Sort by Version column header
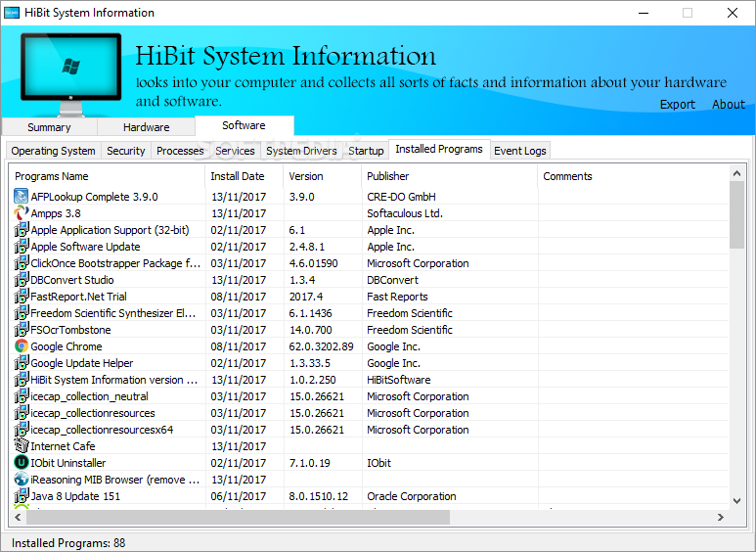Screen dimensions: 756x552 pyautogui.click(x=323, y=176)
